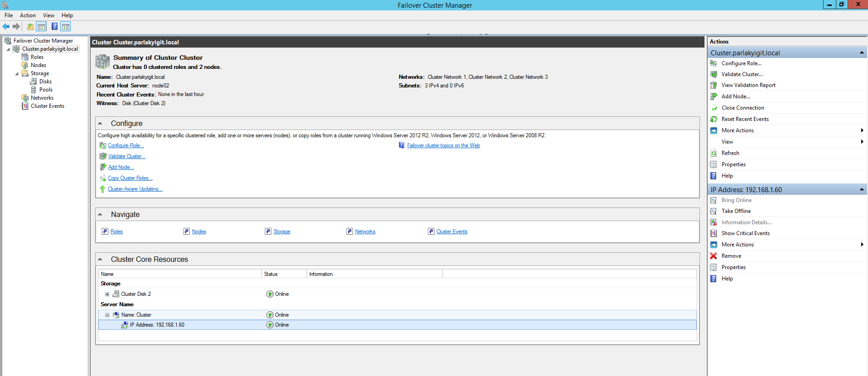This screenshot has width=868, height=376.
Task: Select Pools in the left tree
Action: click(x=46, y=90)
